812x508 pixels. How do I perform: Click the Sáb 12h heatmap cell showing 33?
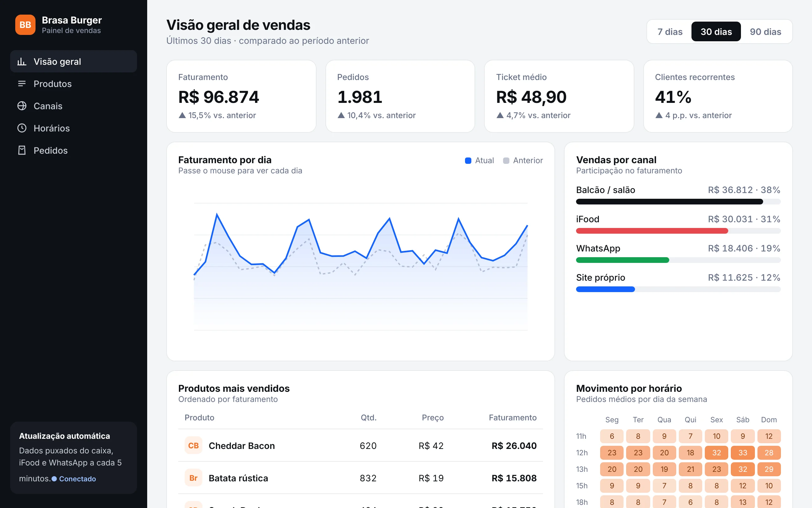[743, 452]
